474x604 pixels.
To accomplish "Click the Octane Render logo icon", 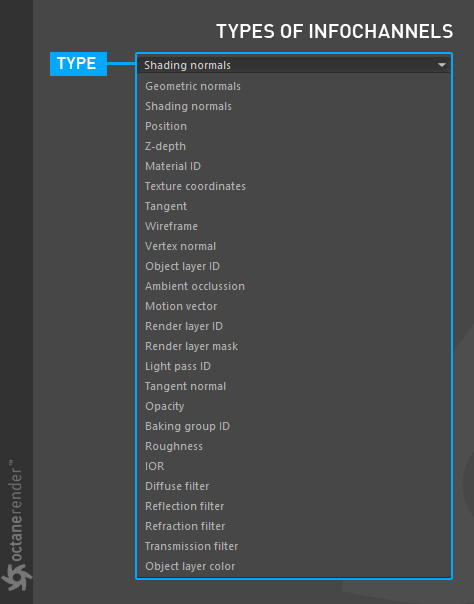I will [16, 577].
